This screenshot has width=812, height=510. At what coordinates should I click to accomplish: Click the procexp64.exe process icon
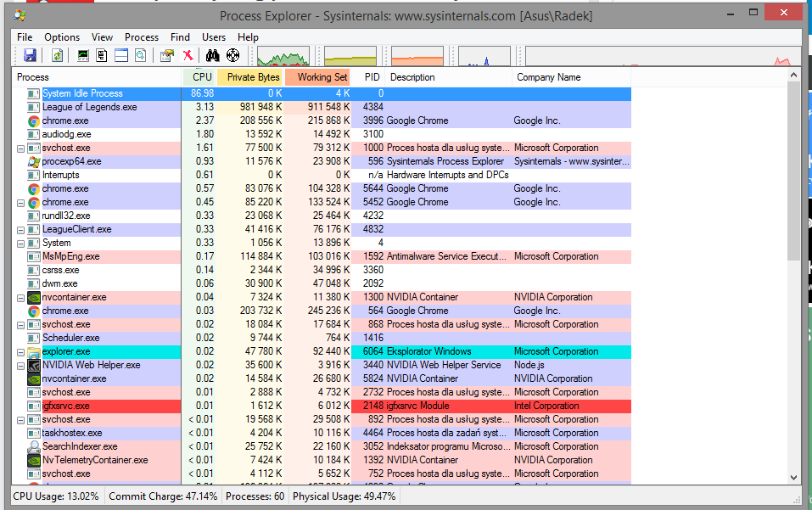(34, 161)
